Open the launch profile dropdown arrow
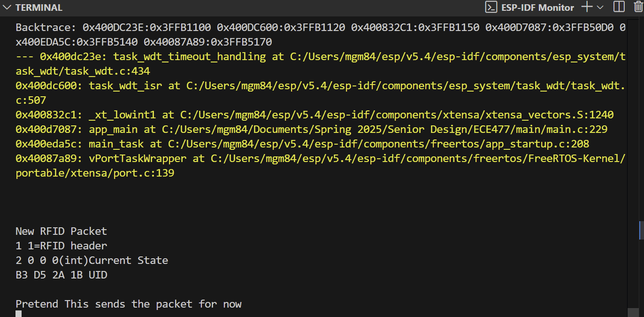The image size is (644, 317). tap(600, 7)
